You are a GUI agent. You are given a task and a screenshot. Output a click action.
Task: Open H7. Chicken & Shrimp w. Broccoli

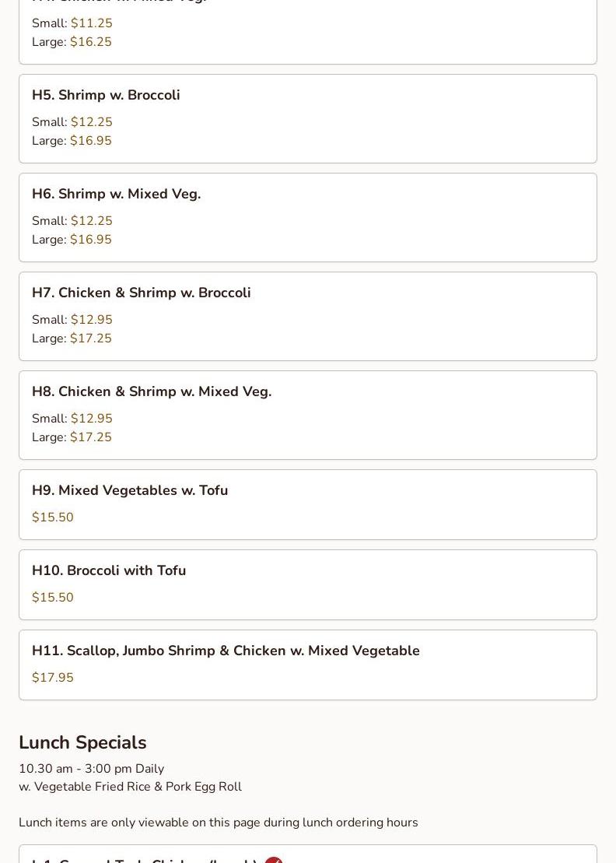(141, 293)
